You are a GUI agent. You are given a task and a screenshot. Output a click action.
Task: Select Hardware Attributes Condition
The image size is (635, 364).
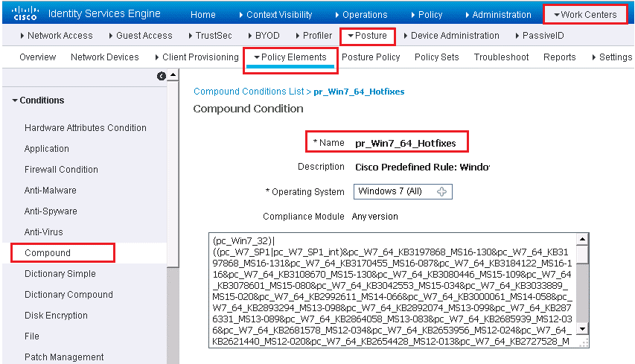[86, 127]
